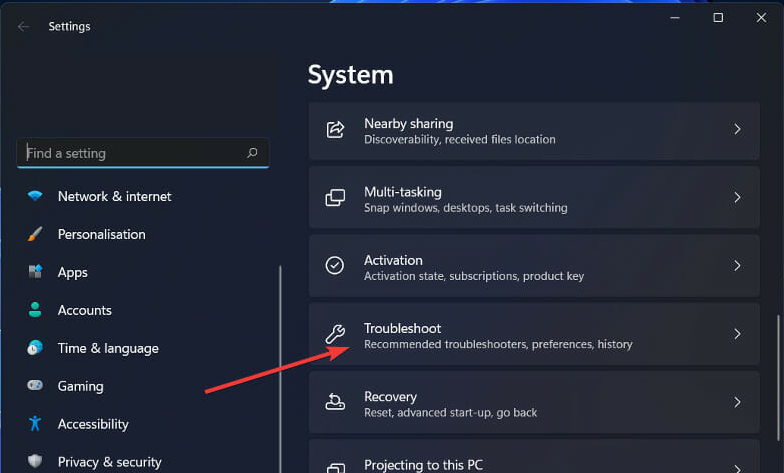The image size is (784, 473).
Task: Click 'Activation state, subscriptions, product key' text
Action: pyautogui.click(x=474, y=276)
